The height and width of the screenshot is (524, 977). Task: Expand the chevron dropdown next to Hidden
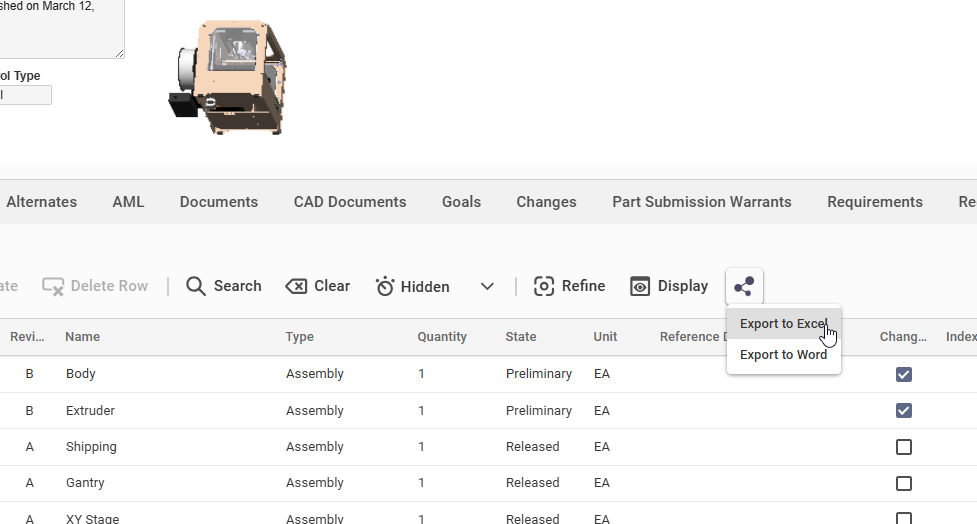pos(487,287)
